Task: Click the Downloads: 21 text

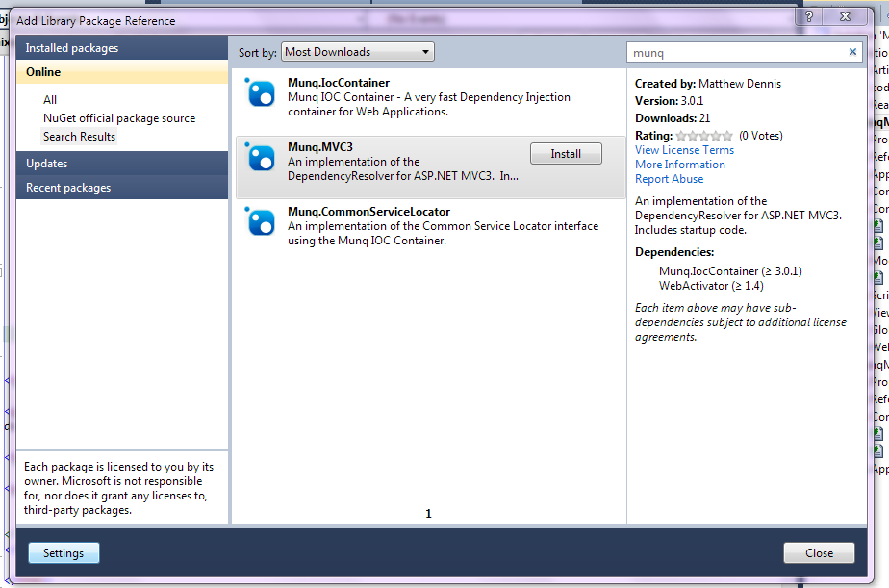Action: click(x=673, y=118)
